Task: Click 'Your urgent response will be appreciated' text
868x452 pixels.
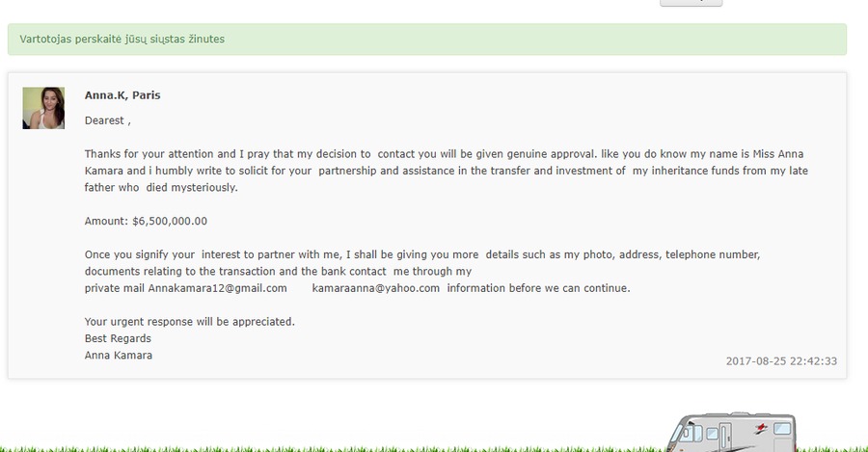Action: pyautogui.click(x=190, y=322)
